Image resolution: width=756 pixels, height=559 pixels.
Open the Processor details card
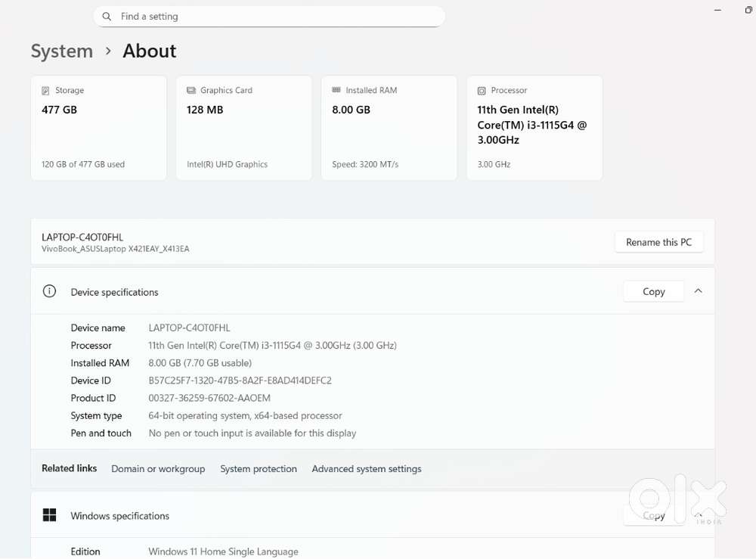(x=534, y=127)
